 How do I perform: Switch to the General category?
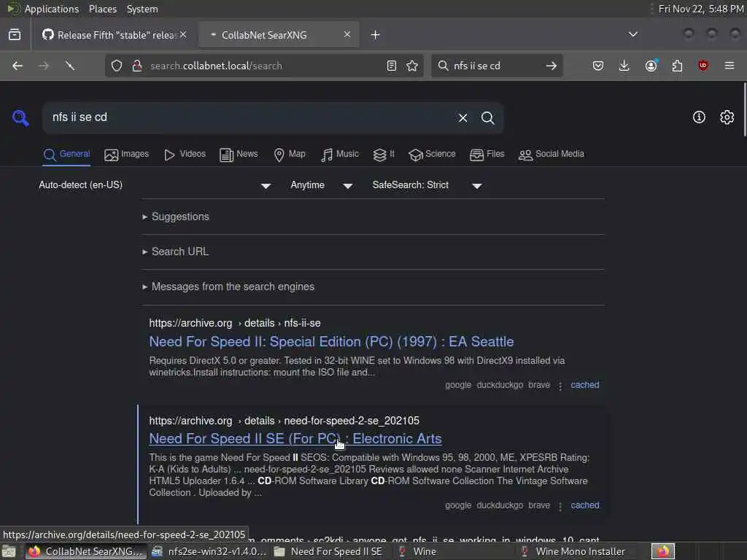pos(66,155)
